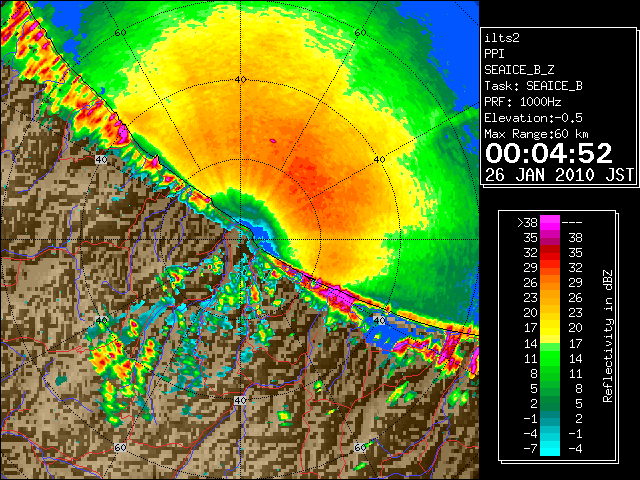Pick the magenta swatch beside '>38'

tap(550, 223)
